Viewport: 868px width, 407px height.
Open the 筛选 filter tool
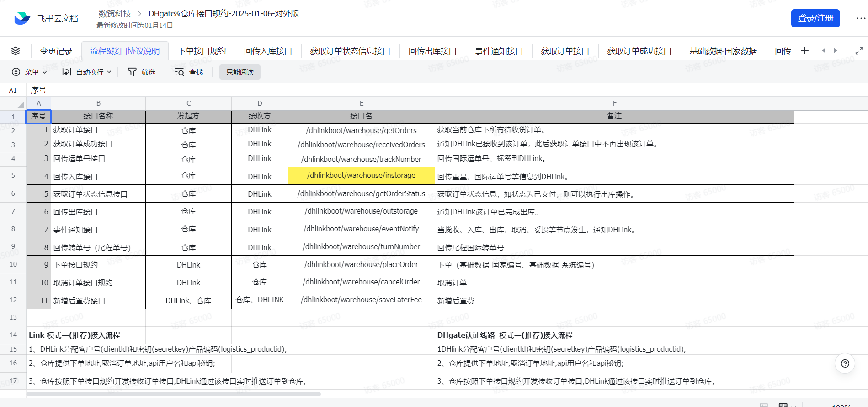tap(142, 72)
